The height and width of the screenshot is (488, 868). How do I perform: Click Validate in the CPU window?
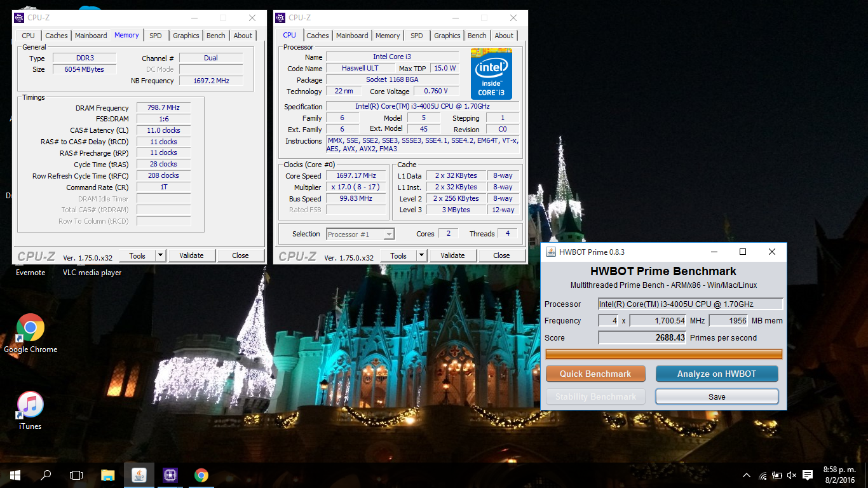[x=452, y=255]
